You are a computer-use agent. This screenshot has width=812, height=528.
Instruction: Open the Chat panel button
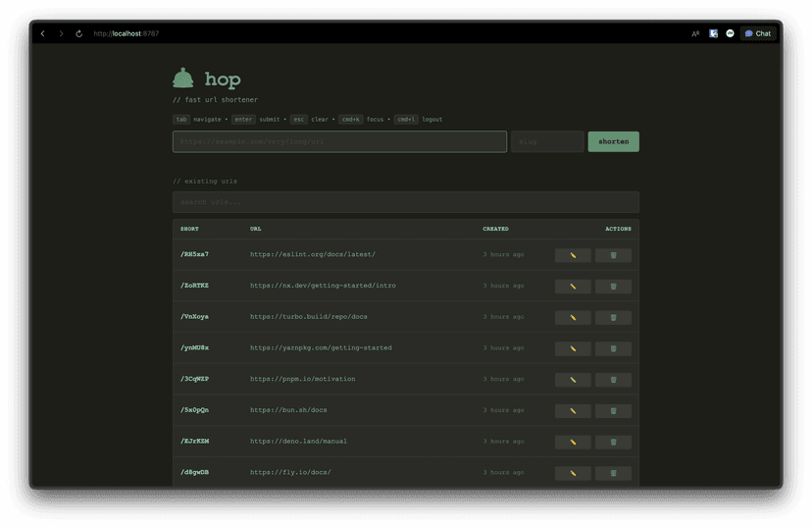coord(757,33)
